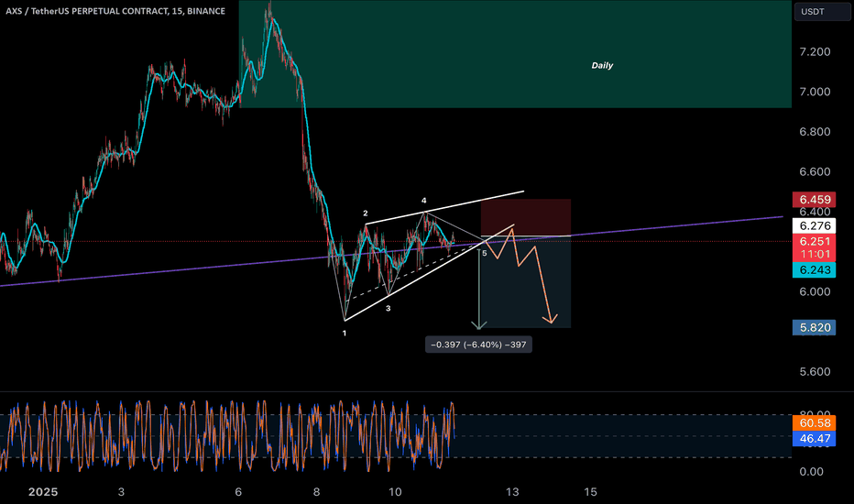Click the date label 8 on time axis

point(316,492)
